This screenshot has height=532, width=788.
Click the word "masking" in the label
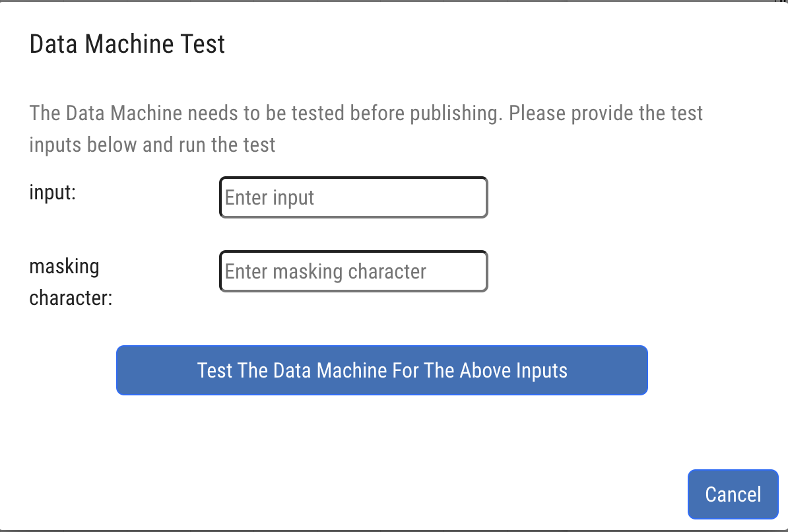point(64,267)
